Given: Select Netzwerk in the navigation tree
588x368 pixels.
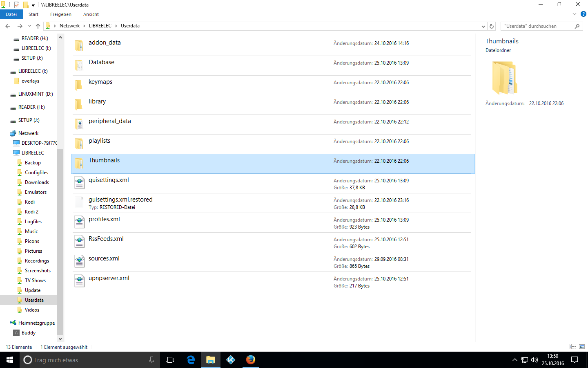Looking at the screenshot, I should pyautogui.click(x=28, y=133).
